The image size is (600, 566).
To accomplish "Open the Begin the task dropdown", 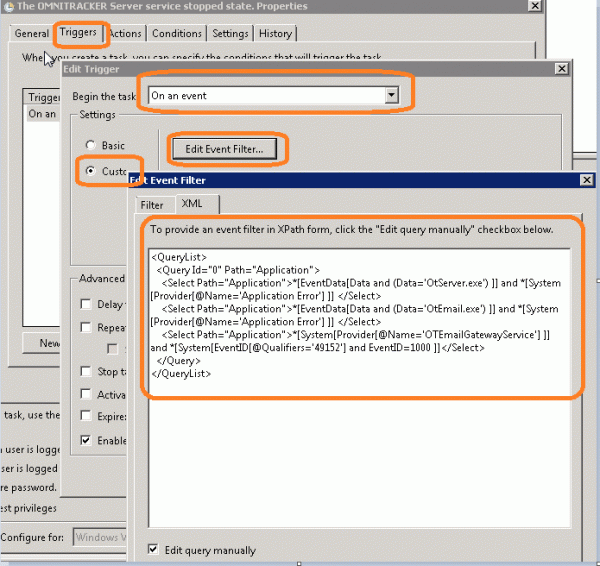I will coord(391,95).
